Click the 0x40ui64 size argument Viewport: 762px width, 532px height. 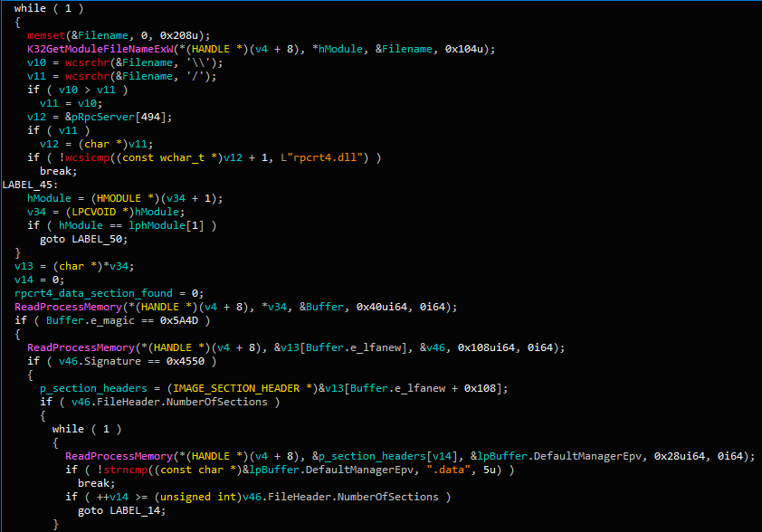382,308
